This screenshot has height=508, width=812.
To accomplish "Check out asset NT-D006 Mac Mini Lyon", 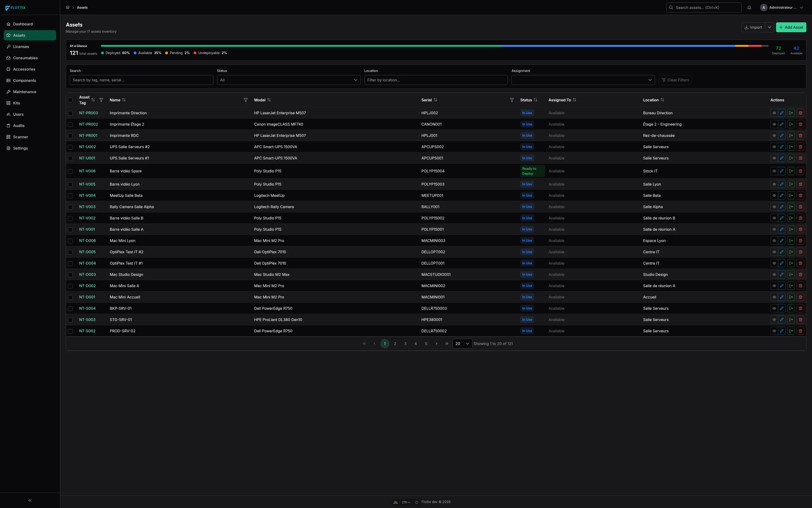I will point(791,241).
